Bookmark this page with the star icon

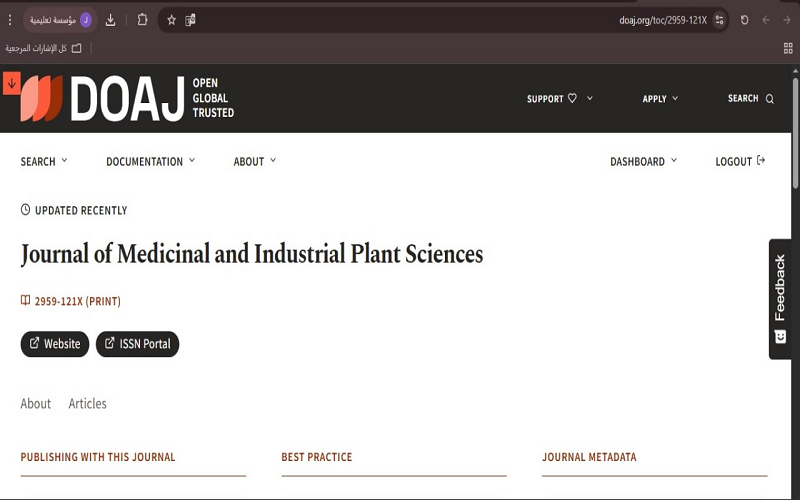click(x=171, y=20)
